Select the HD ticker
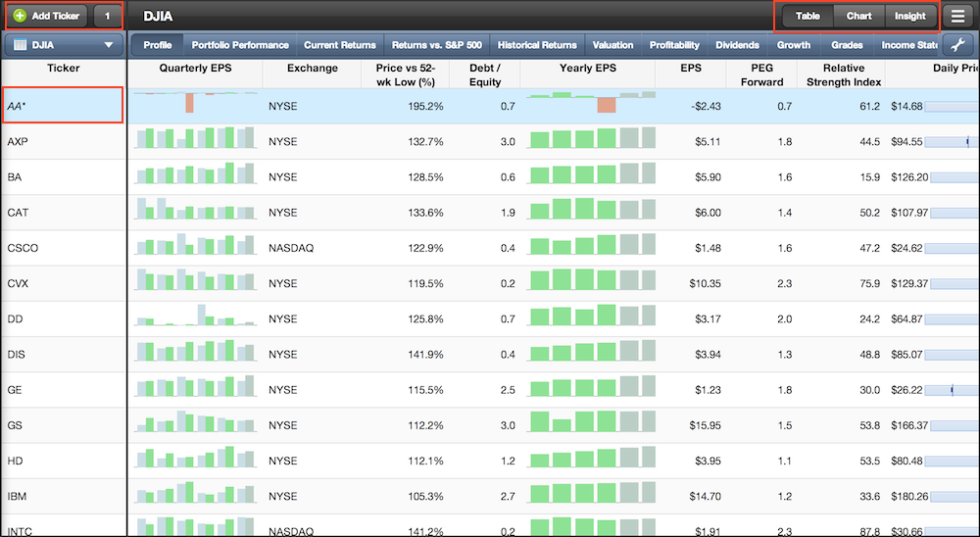The width and height of the screenshot is (980, 537). point(15,461)
